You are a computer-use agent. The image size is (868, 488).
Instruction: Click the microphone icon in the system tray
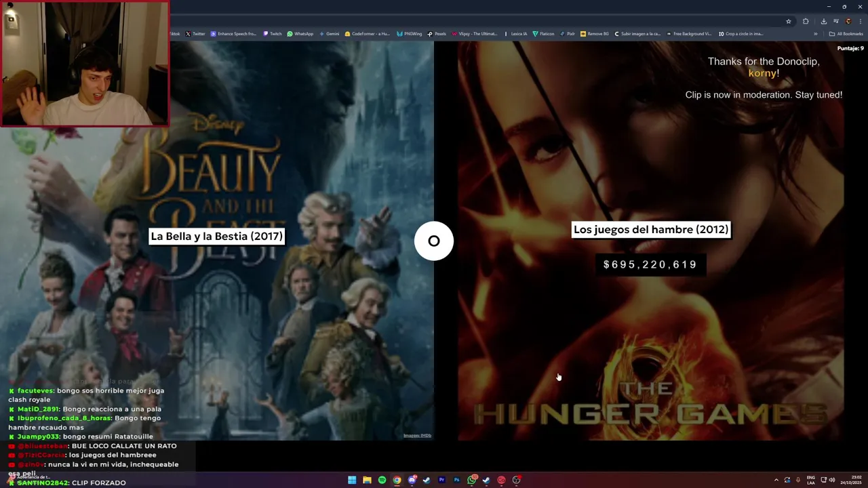coord(798,480)
